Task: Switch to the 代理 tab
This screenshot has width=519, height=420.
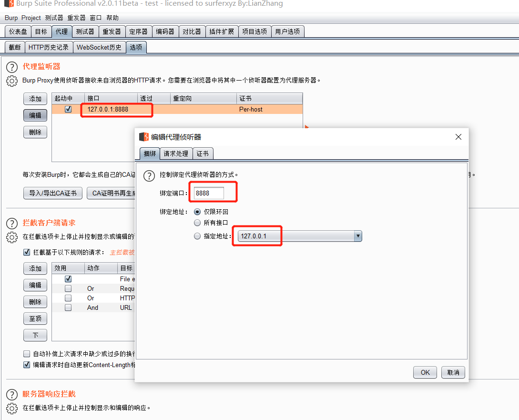Action: click(x=61, y=31)
